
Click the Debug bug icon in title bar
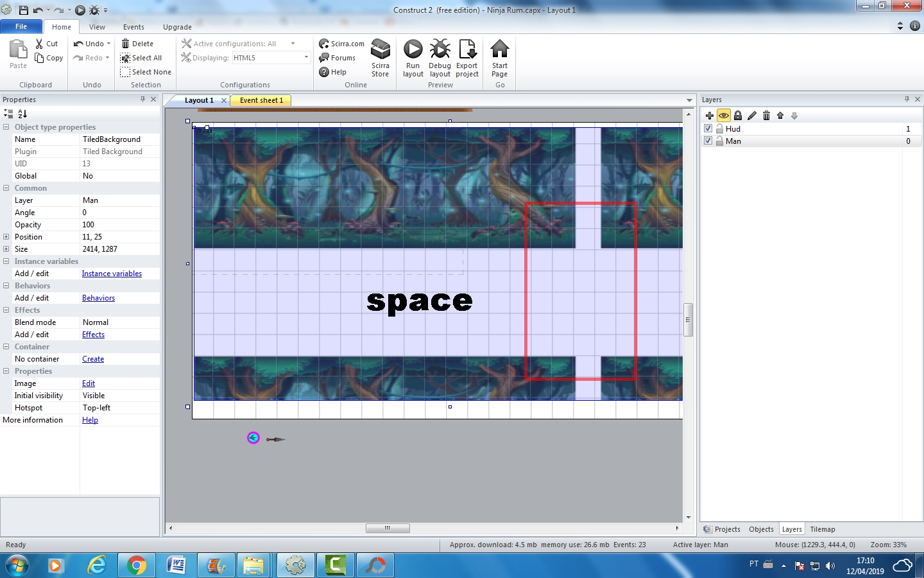(95, 10)
